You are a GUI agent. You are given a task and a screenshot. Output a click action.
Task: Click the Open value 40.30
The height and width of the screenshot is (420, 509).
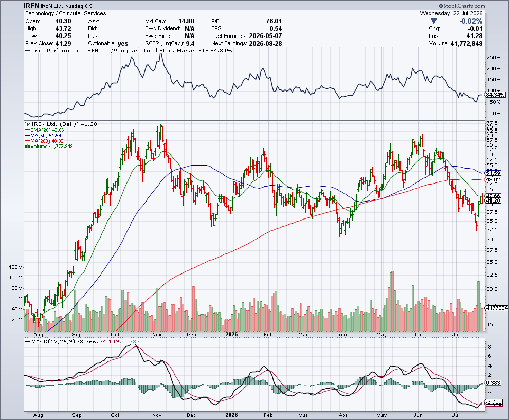[x=63, y=21]
